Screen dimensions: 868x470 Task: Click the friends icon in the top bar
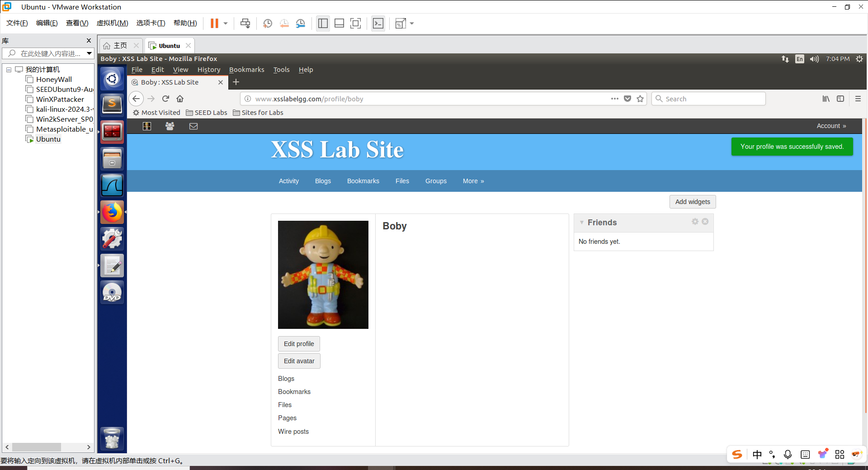[x=170, y=126]
